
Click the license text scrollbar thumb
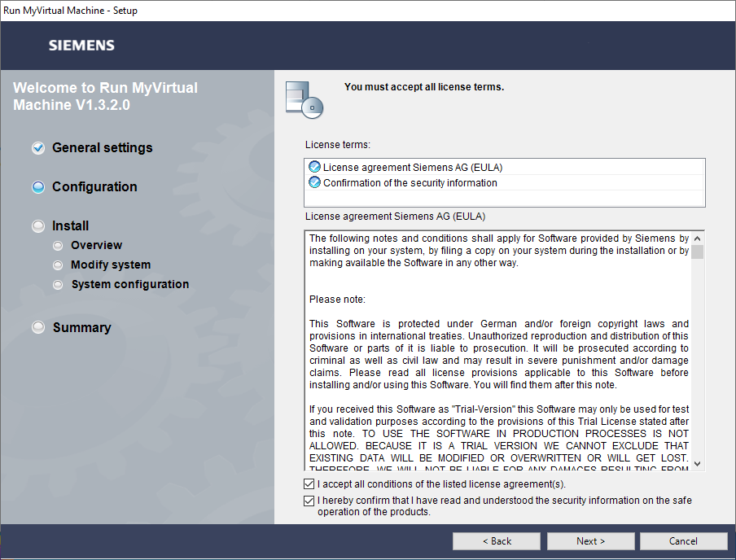click(x=697, y=251)
